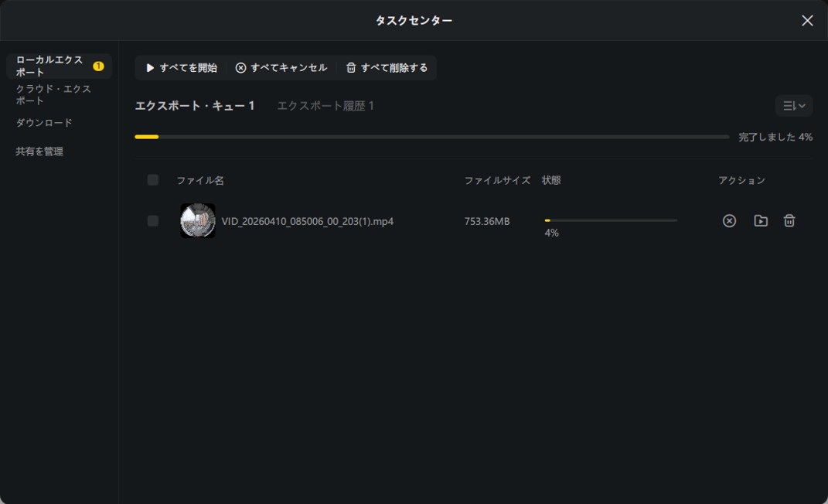Screen dimensions: 828x504
Task: Click the file's 4% progress bar
Action: click(611, 220)
